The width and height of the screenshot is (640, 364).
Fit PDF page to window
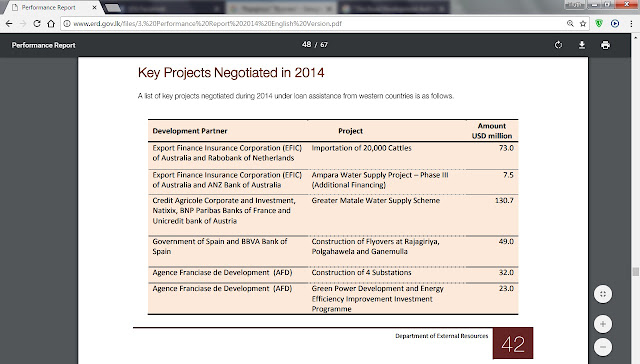coord(603,294)
